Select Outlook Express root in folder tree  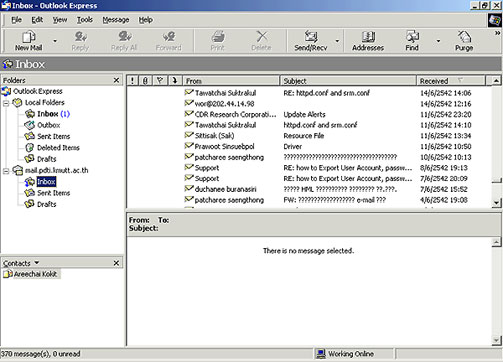(38, 91)
